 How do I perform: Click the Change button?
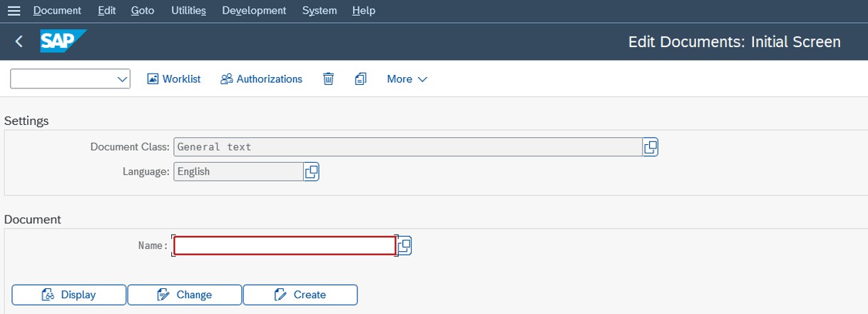tap(185, 294)
